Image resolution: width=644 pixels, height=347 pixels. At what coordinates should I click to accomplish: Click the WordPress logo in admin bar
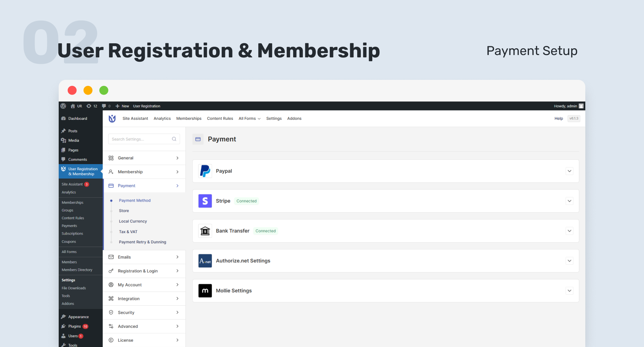click(63, 106)
